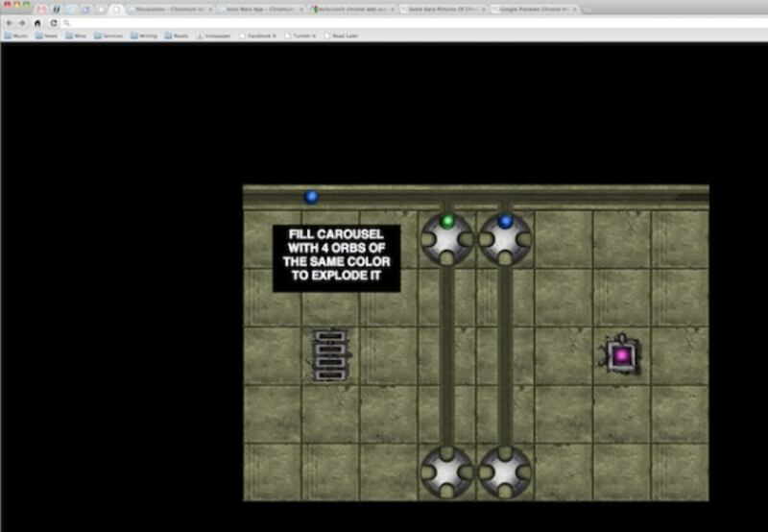768x532 pixels.
Task: Rotate the bottom-right empty carousel
Action: [505, 472]
